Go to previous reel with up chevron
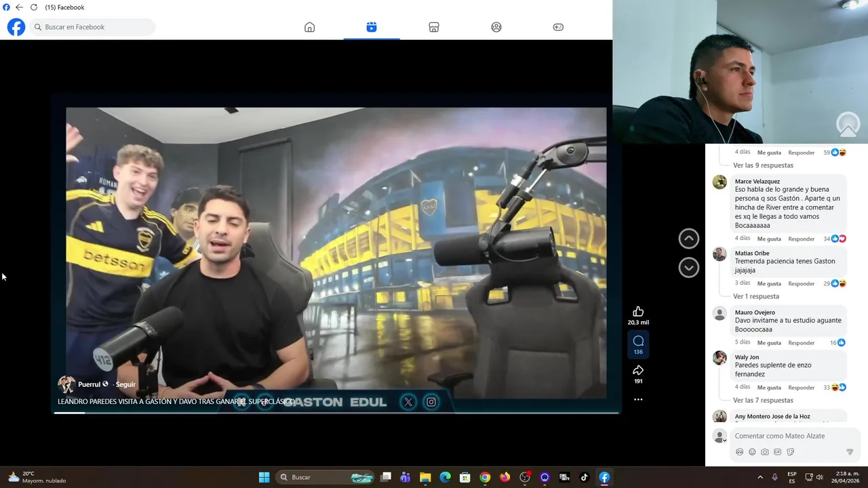This screenshot has width=868, height=488. point(689,238)
